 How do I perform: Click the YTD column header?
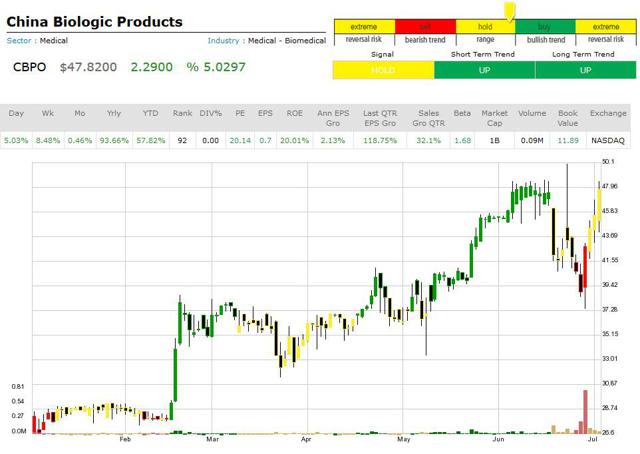pyautogui.click(x=150, y=114)
